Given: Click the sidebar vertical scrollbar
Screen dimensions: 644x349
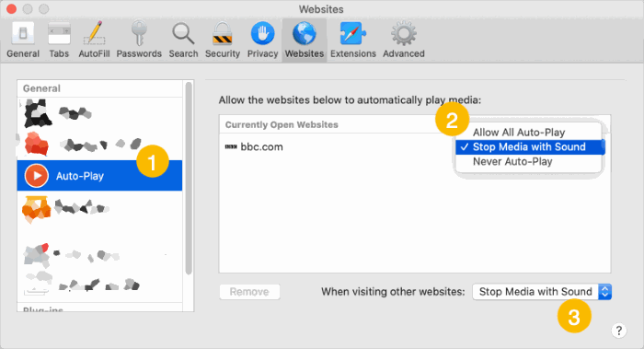Looking at the screenshot, I should point(189,178).
